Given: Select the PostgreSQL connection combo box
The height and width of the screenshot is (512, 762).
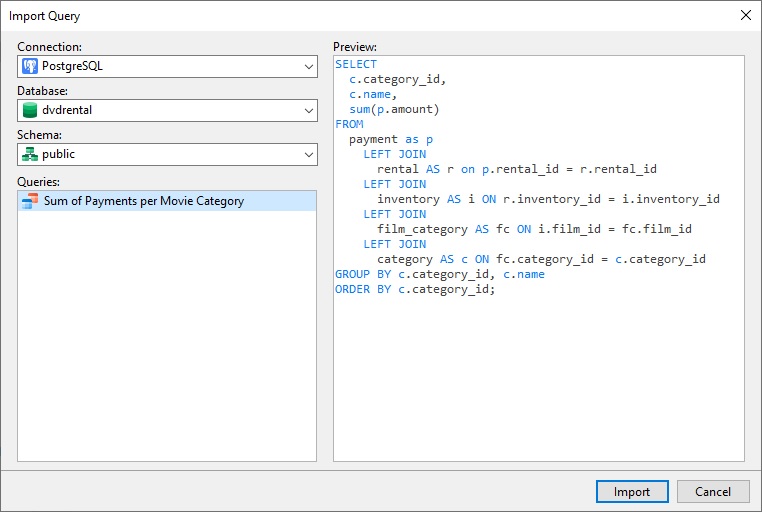Looking at the screenshot, I should click(x=167, y=67).
